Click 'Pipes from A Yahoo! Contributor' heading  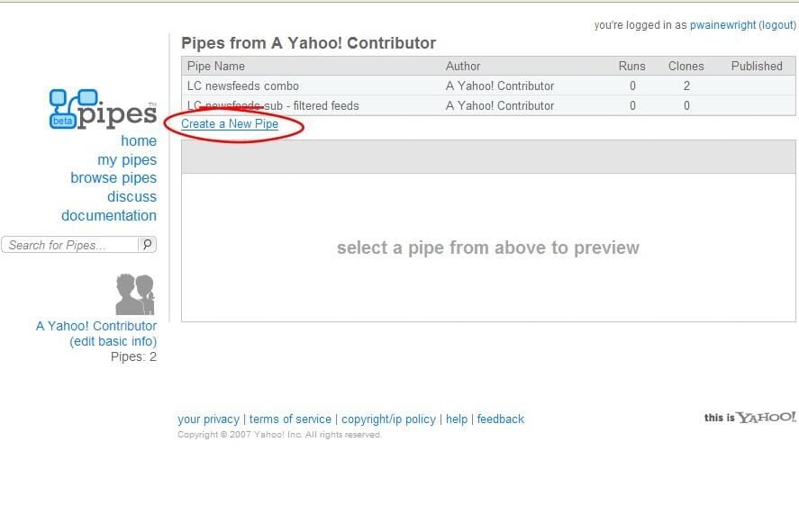[309, 43]
